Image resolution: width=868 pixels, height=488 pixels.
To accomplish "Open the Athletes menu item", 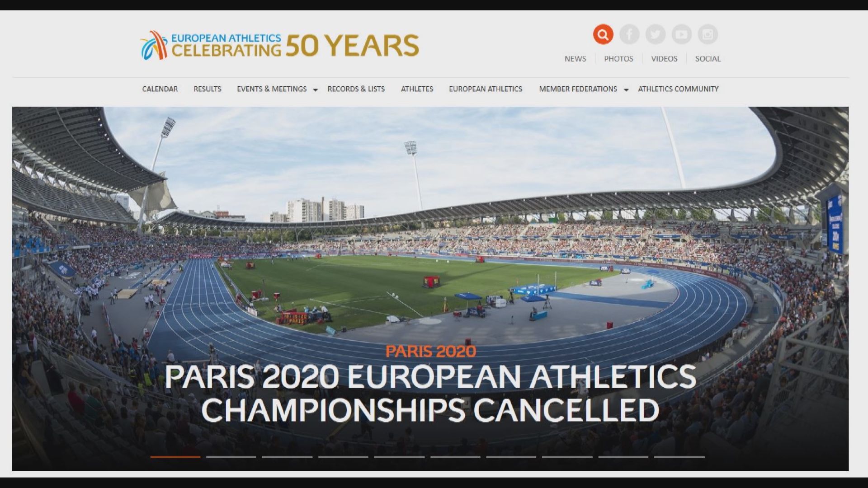I will (x=417, y=89).
